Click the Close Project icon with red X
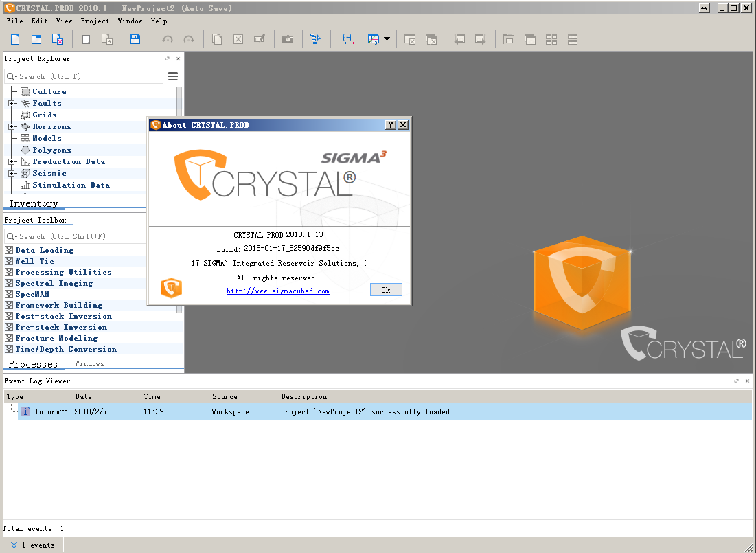756x553 pixels. (58, 40)
